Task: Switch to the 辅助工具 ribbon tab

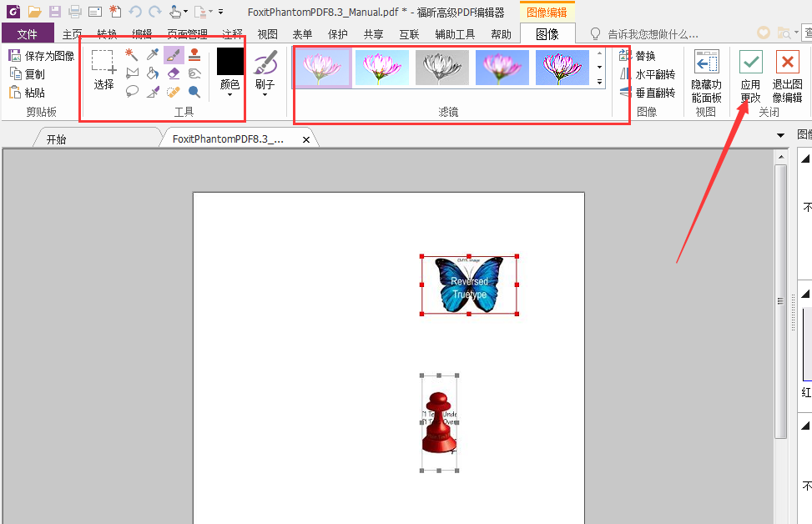Action: coord(455,34)
